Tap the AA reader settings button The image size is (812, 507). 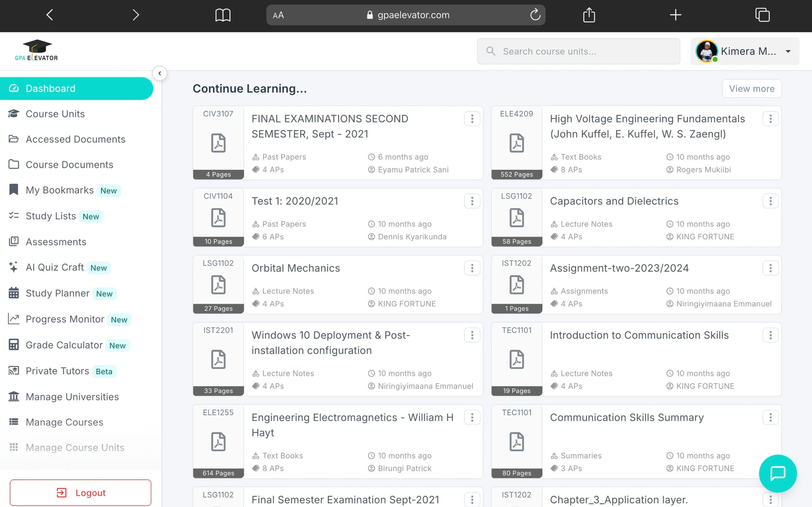point(278,15)
